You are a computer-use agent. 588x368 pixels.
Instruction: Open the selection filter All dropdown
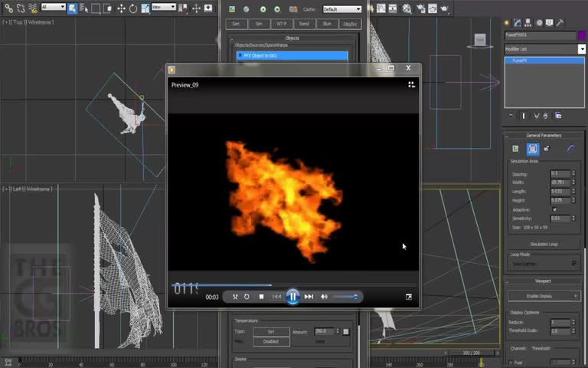tap(54, 7)
